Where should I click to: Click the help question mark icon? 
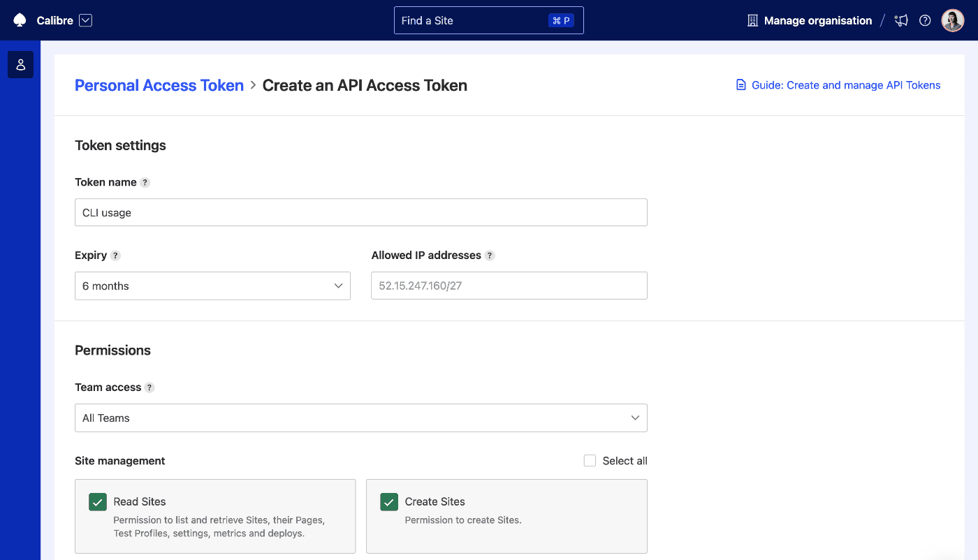pos(925,20)
